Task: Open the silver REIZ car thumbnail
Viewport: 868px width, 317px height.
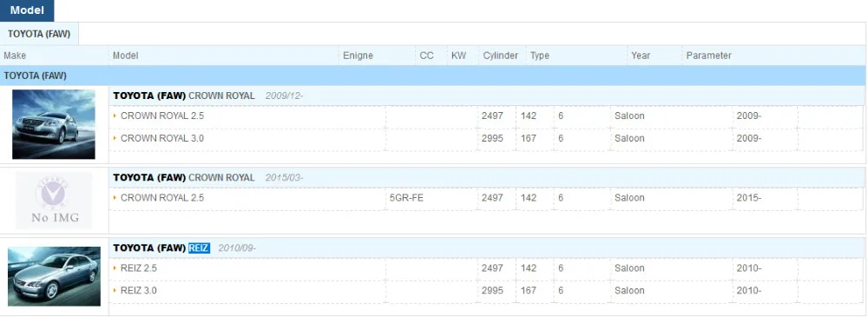Action: 54,276
